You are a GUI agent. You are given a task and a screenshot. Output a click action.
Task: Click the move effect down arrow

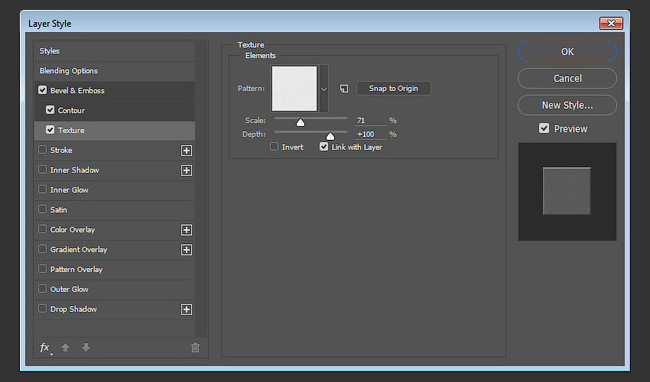[86, 348]
